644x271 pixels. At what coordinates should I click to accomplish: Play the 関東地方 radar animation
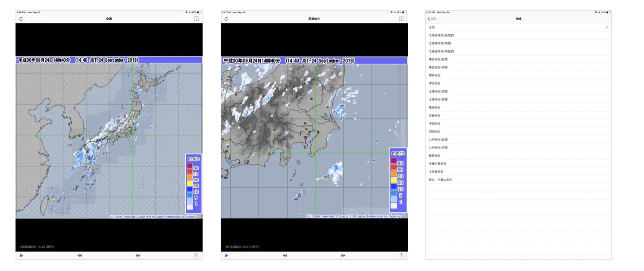(227, 255)
